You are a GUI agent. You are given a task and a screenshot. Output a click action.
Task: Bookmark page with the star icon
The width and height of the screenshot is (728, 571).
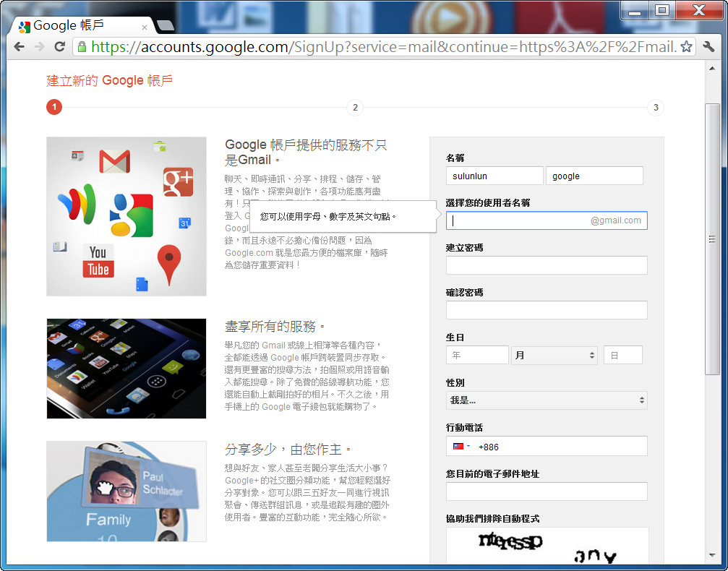686,46
